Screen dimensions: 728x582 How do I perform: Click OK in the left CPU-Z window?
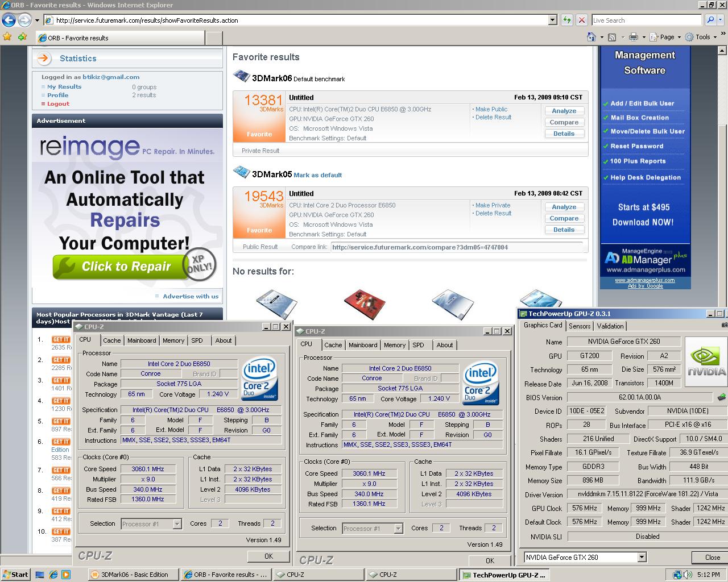(268, 556)
